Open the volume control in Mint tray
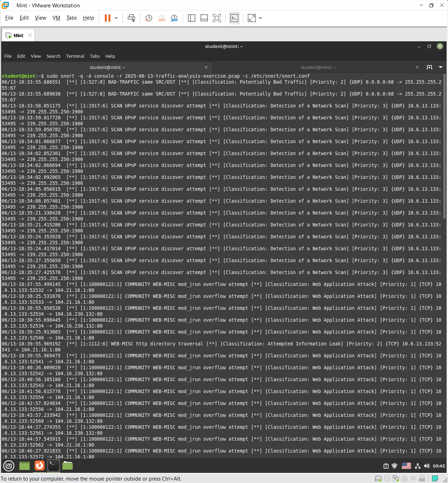Image resolution: width=448 pixels, height=483 pixels. (427, 466)
